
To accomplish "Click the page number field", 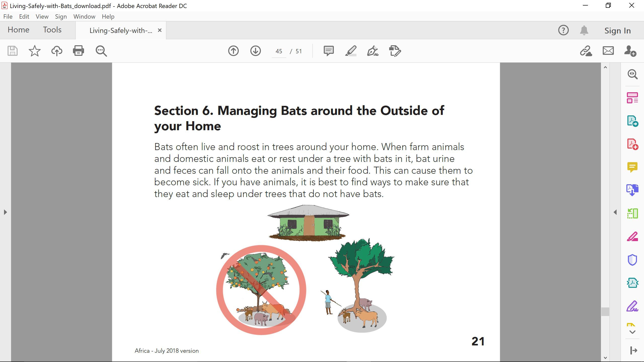I will tap(279, 51).
